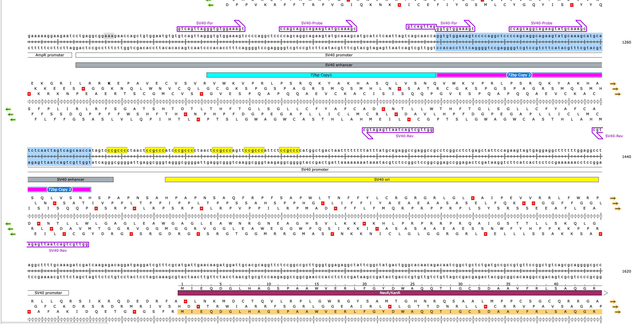Click the SV40 promoter label above NeoR/KanR
644x324 pixels.
coord(48,293)
